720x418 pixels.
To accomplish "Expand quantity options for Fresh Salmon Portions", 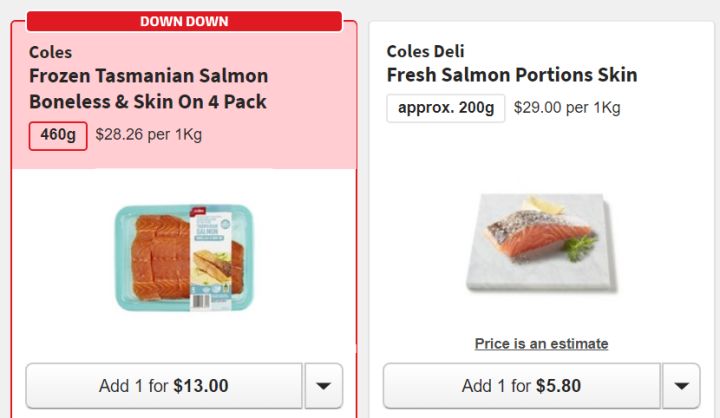I will click(x=681, y=386).
